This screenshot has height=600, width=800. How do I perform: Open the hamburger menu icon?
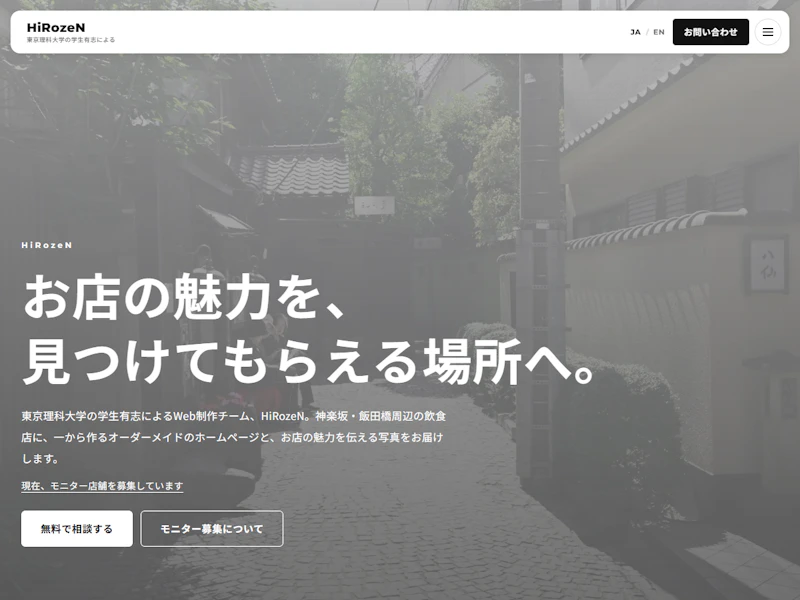[x=767, y=32]
